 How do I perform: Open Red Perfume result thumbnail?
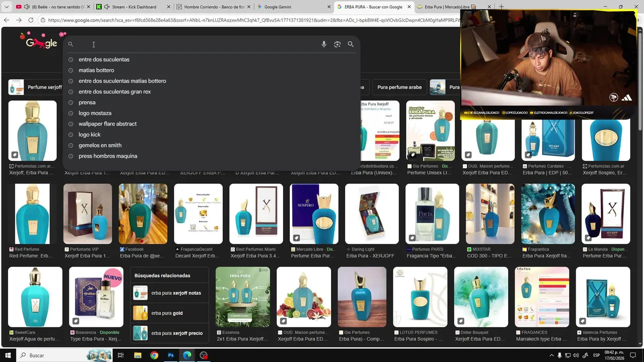(x=33, y=214)
